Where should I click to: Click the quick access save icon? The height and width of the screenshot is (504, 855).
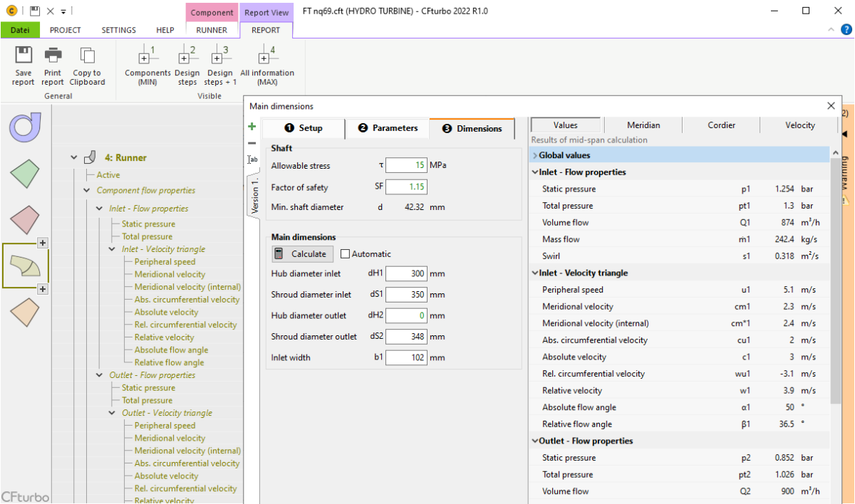point(34,11)
